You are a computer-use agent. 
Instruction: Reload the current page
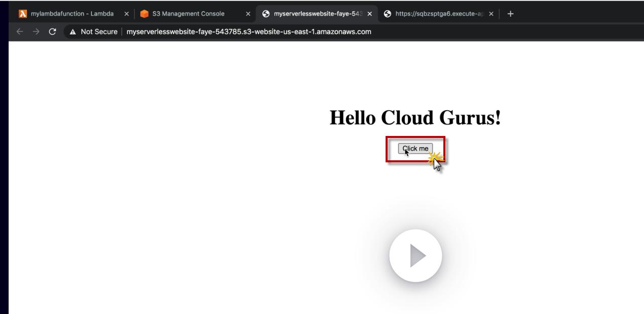(x=52, y=31)
